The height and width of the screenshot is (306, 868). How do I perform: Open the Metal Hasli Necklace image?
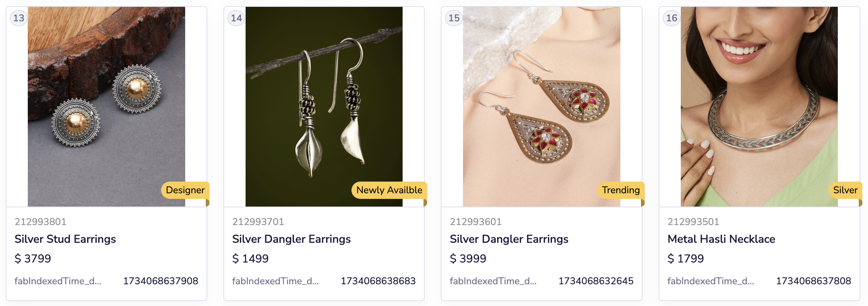coord(759,107)
